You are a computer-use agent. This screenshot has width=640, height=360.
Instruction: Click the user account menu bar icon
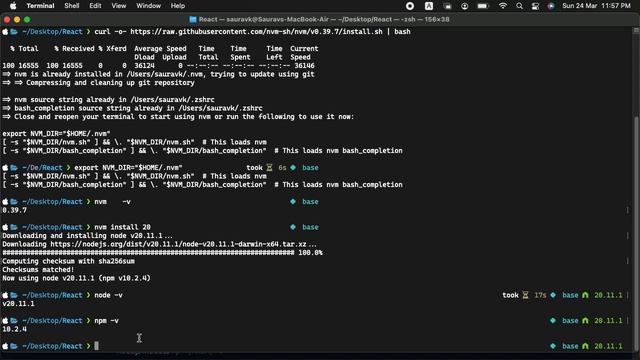464,6
